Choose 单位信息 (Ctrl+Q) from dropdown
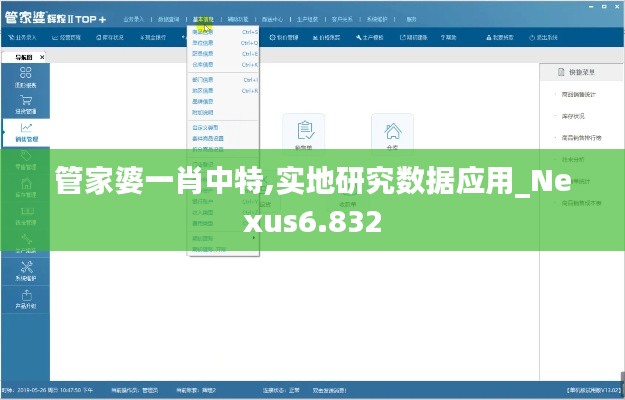Screen dimensions: 625x400 [223, 43]
